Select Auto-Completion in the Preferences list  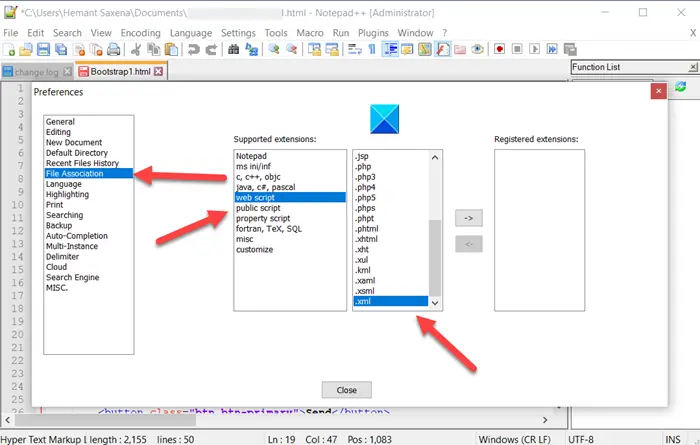88,236
